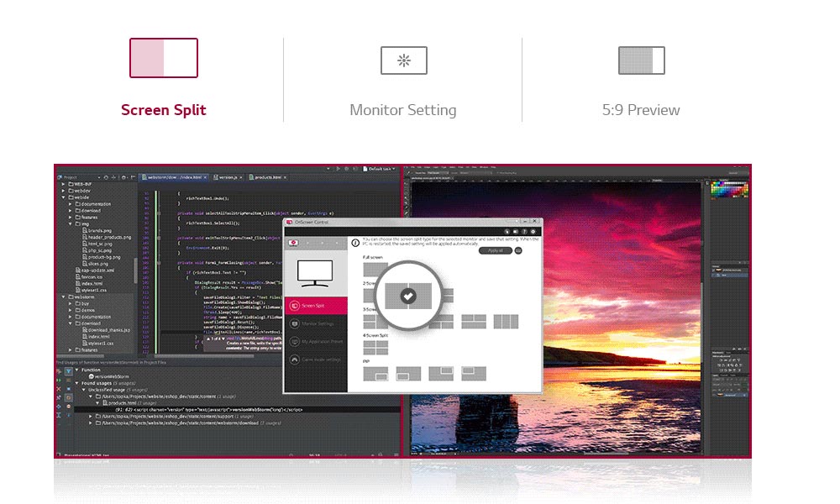The width and height of the screenshot is (840, 504).
Task: Expand the static/content/support usage path
Action: [x=91, y=416]
